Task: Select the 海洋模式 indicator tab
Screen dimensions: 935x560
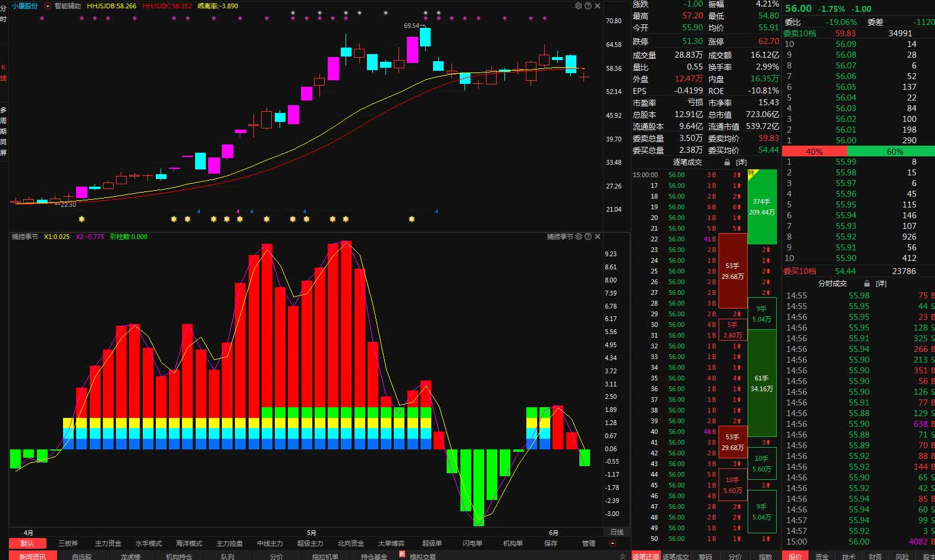Action: pos(189,543)
